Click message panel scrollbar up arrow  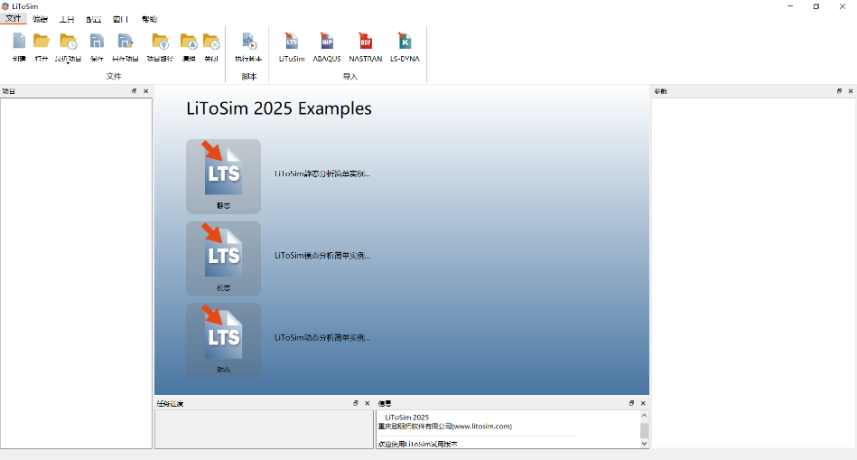[644, 416]
